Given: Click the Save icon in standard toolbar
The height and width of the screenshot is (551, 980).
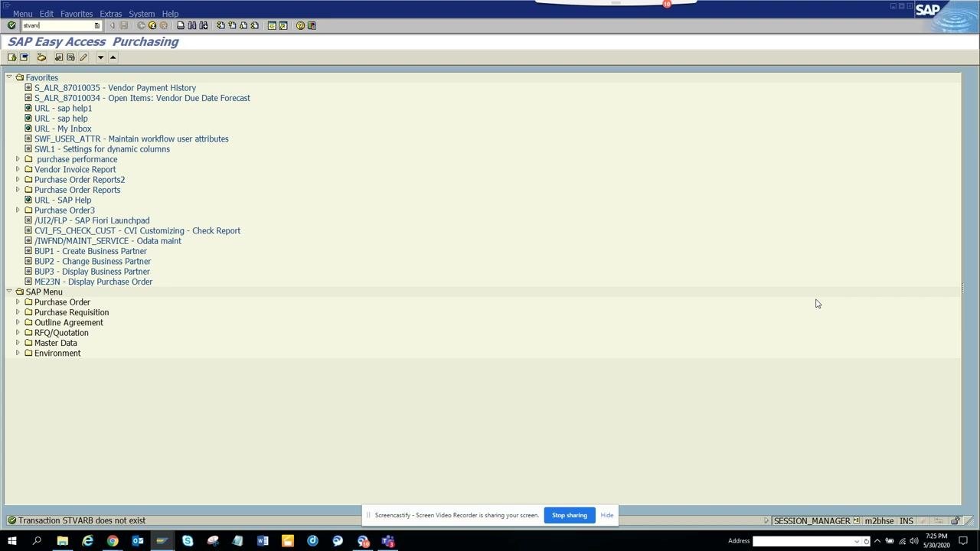Looking at the screenshot, I should (x=124, y=25).
